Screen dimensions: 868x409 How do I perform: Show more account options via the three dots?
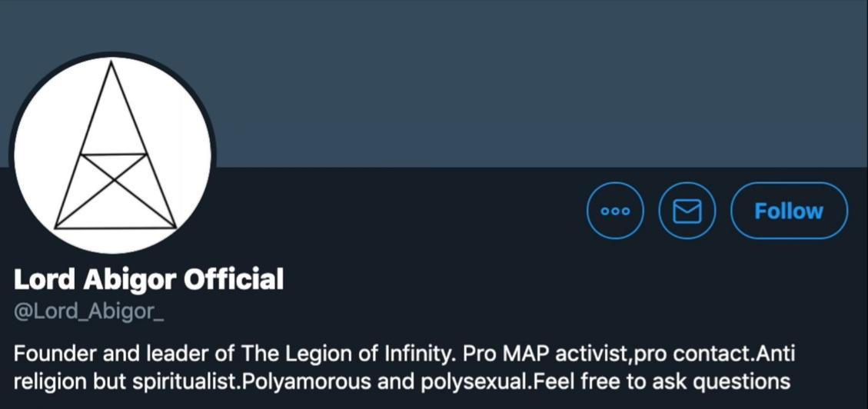615,211
